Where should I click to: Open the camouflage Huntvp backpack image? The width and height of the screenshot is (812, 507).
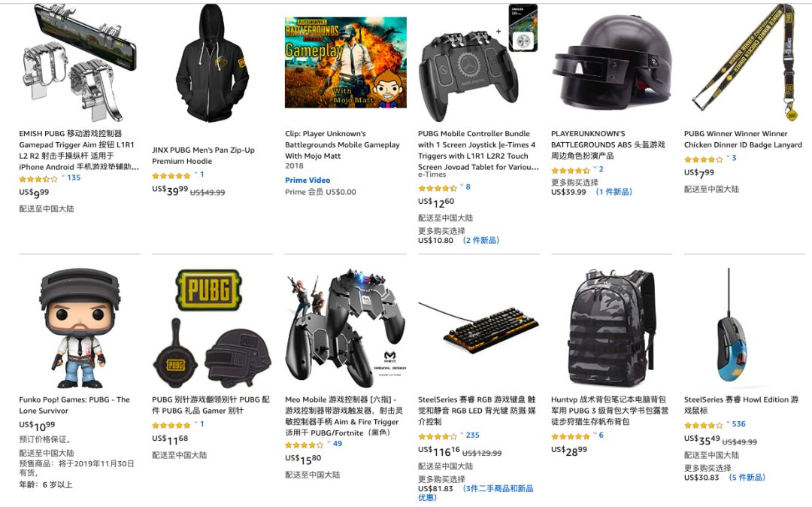click(x=611, y=328)
